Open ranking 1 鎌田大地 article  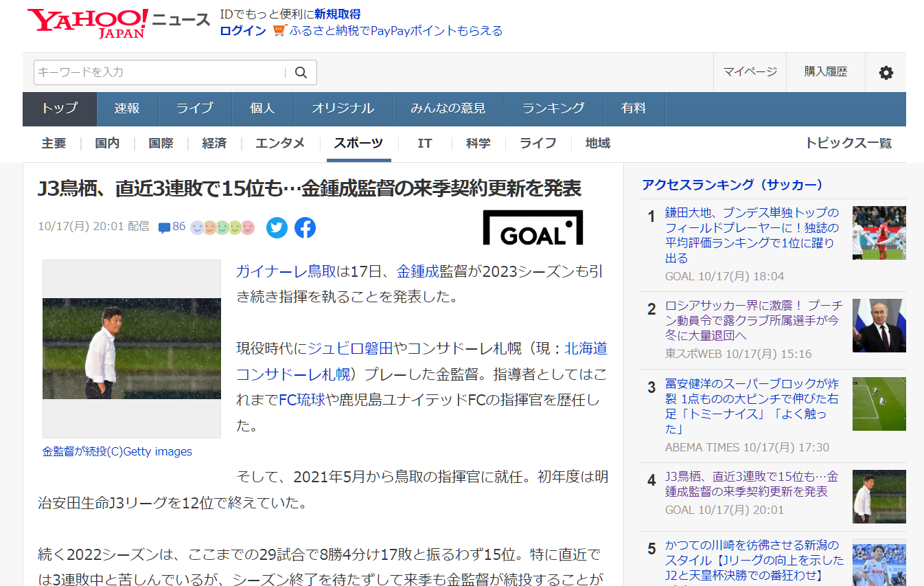pyautogui.click(x=752, y=235)
